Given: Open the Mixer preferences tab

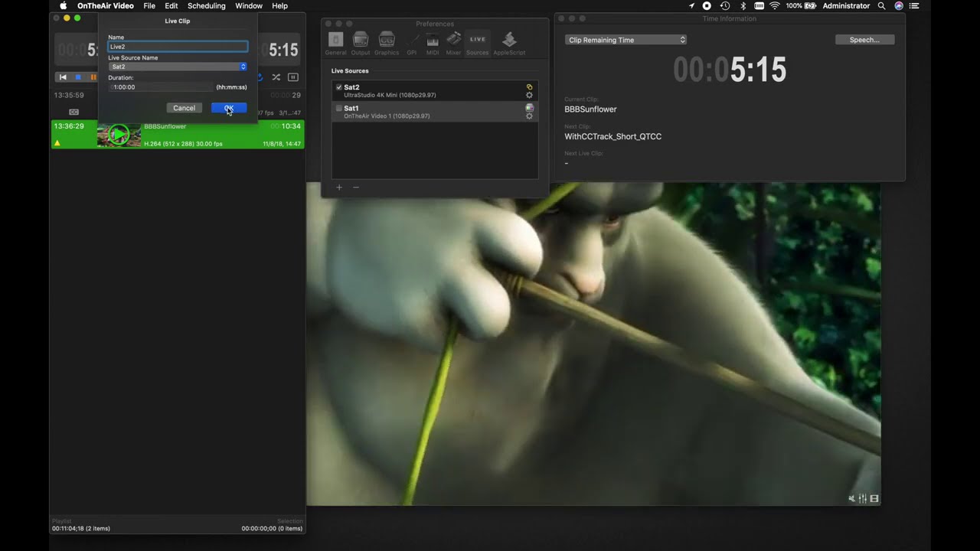Looking at the screenshot, I should (x=454, y=44).
